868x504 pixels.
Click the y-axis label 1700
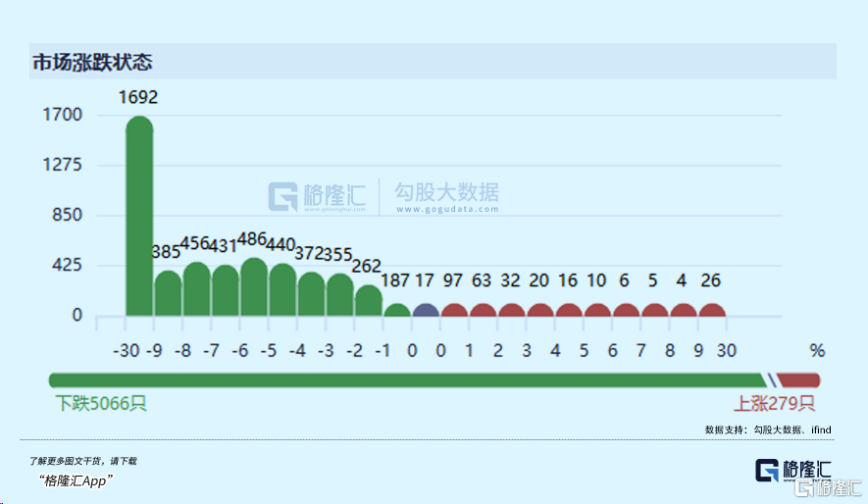tap(63, 115)
